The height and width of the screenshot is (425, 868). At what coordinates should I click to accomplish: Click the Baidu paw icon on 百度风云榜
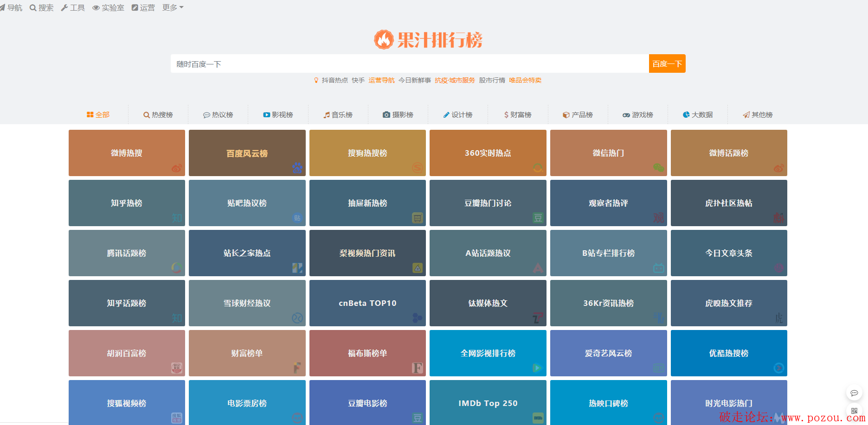(x=297, y=168)
